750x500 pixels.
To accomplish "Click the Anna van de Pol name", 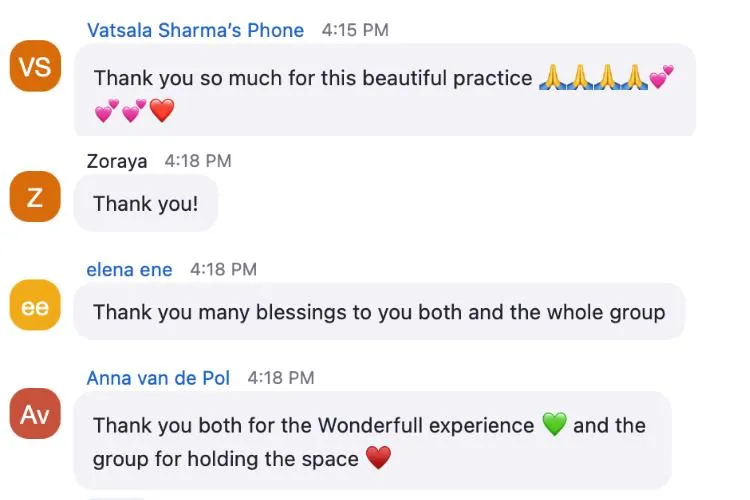I will [158, 378].
